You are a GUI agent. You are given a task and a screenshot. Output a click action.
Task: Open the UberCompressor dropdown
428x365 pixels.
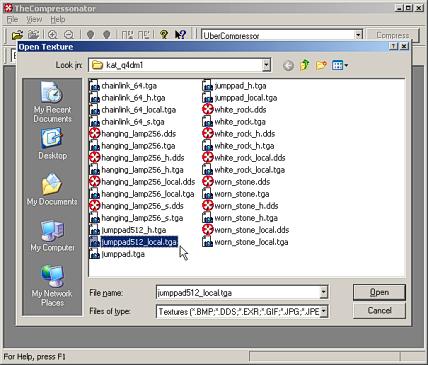(x=358, y=35)
